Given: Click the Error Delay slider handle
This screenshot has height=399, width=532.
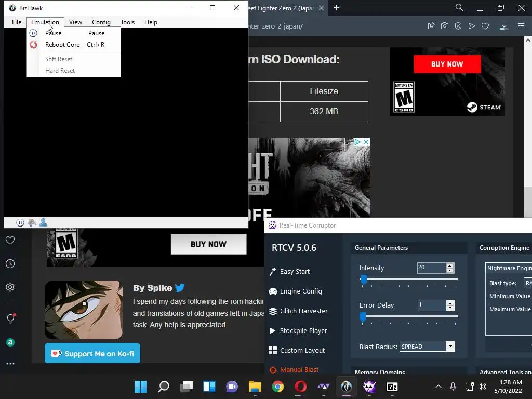Looking at the screenshot, I should [363, 317].
